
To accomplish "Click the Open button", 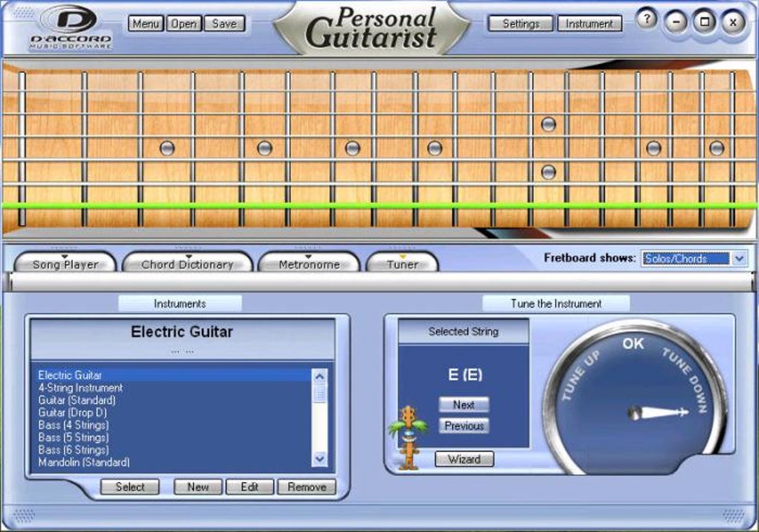I will pyautogui.click(x=184, y=23).
